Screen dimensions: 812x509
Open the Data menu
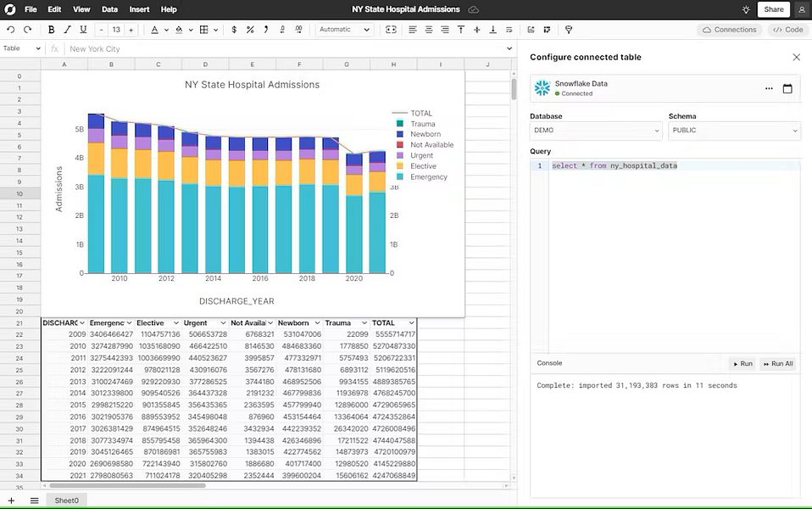pos(111,9)
